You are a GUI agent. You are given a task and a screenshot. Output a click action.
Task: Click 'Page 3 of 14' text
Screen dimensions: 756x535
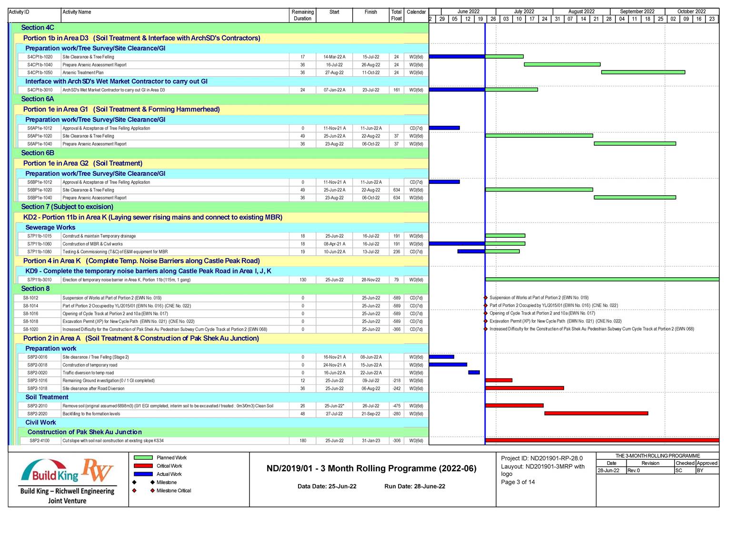point(518,482)
